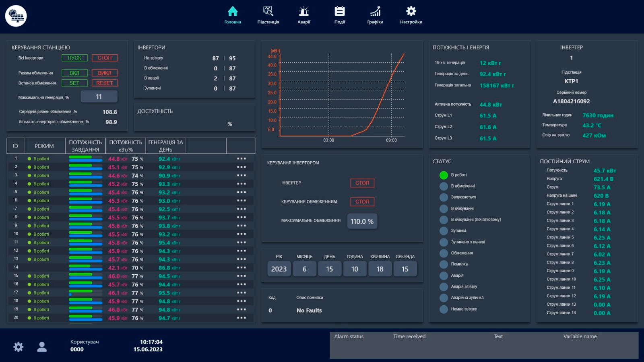Viewport: 644px width, 362px height.
Task: Click the solar panel logo icon
Action: click(16, 16)
